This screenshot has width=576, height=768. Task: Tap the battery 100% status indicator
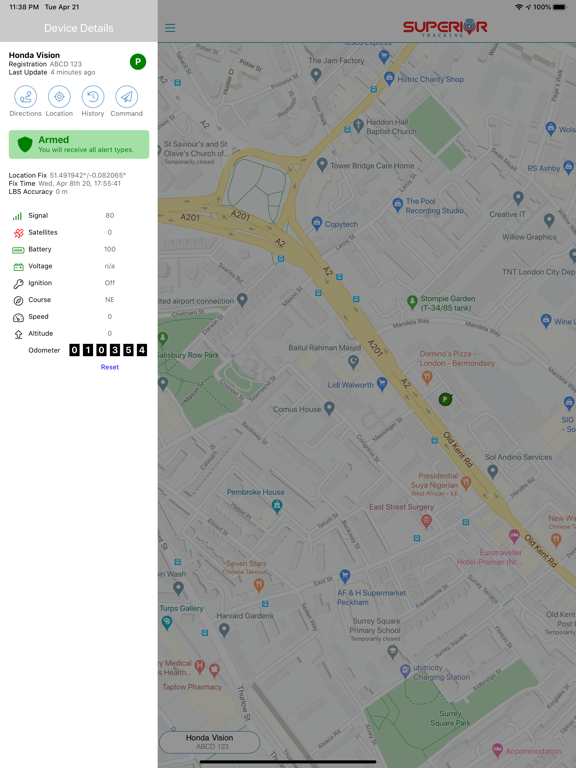click(x=550, y=7)
